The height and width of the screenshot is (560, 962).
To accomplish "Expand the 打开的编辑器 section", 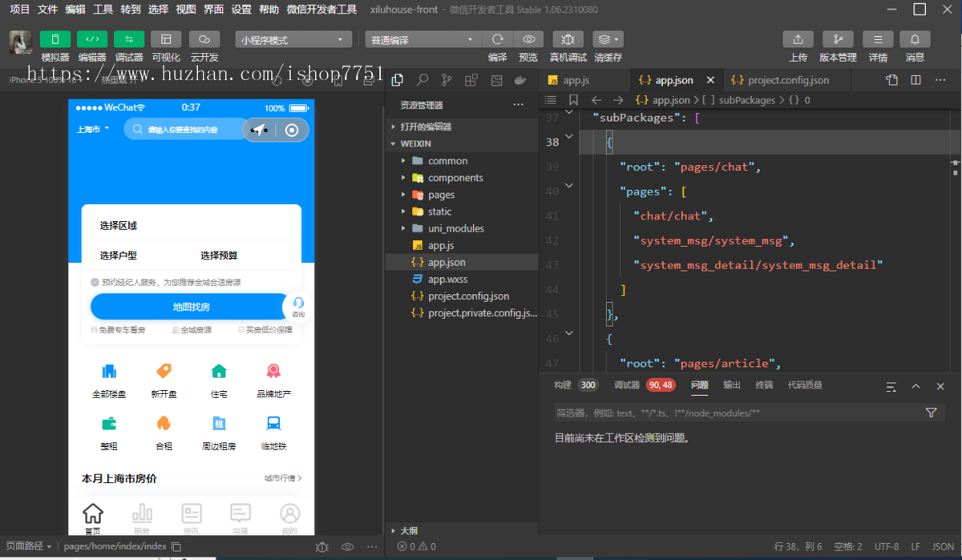I will 462,127.
